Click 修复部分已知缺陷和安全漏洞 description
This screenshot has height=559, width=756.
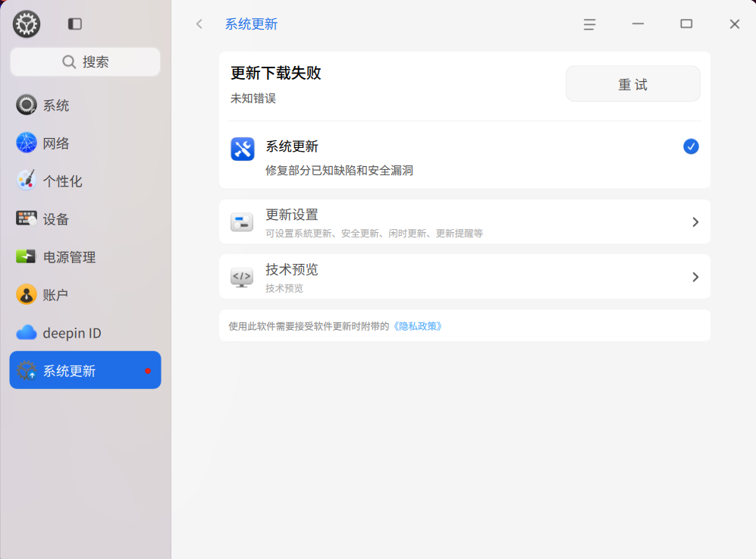pos(340,170)
